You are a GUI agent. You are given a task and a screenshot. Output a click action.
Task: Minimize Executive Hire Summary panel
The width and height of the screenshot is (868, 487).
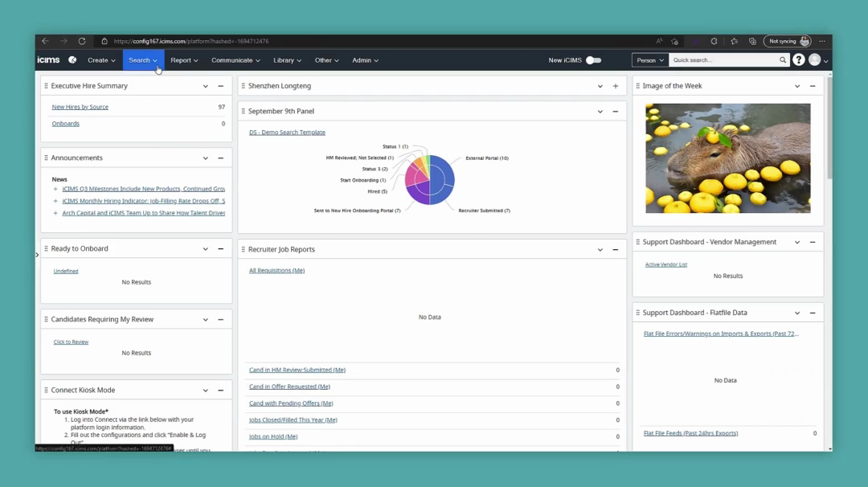tap(221, 86)
